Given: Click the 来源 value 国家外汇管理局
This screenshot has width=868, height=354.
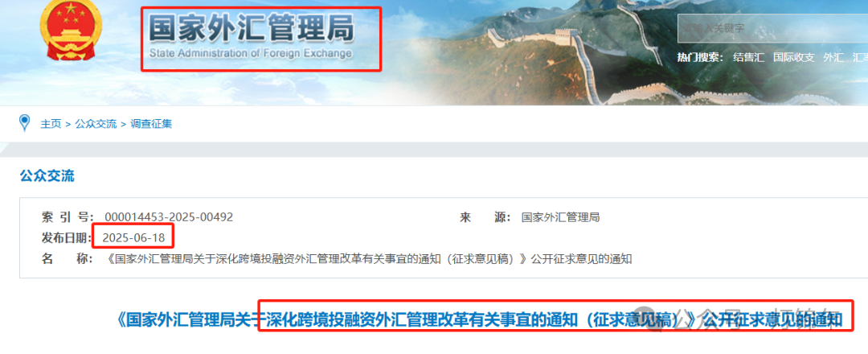Looking at the screenshot, I should (560, 217).
